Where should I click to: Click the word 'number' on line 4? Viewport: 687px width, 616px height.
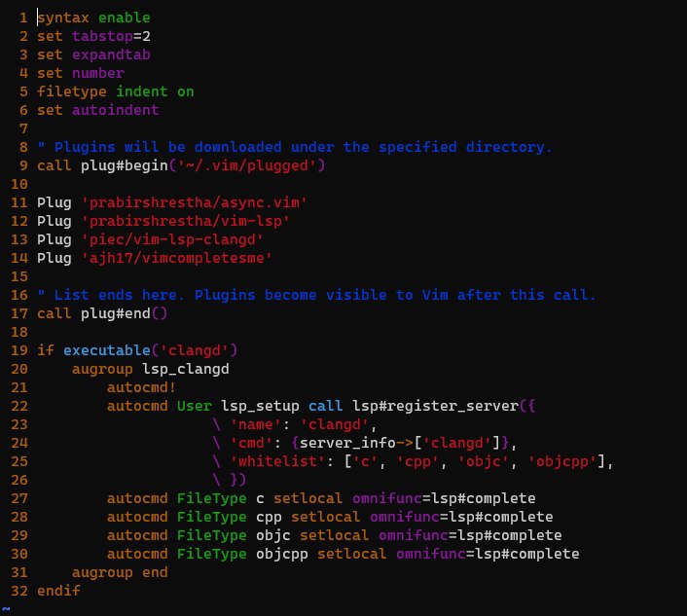coord(98,73)
